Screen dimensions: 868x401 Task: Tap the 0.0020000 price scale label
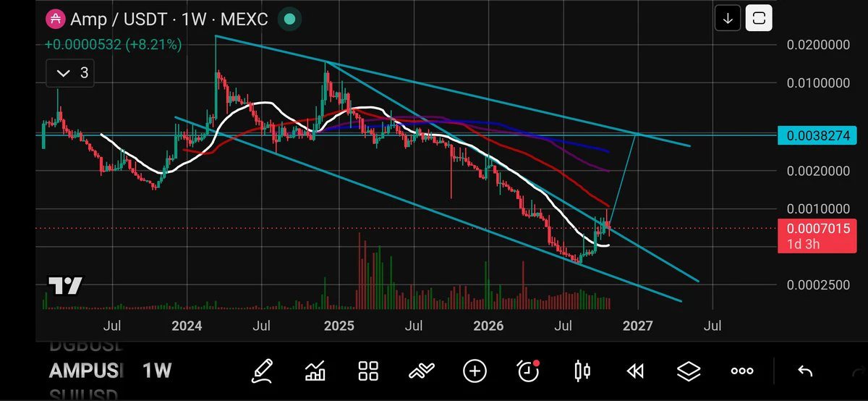click(x=817, y=171)
